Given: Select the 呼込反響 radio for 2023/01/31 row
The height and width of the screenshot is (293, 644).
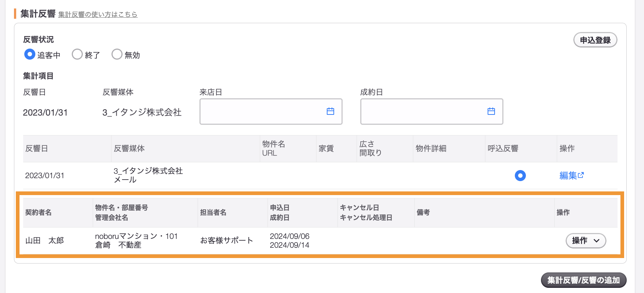Looking at the screenshot, I should pos(520,176).
